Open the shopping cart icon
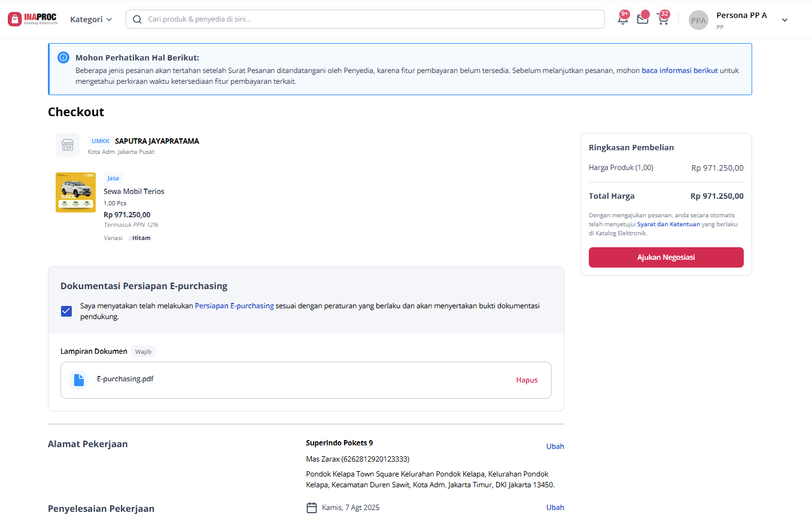The image size is (812, 525). point(662,19)
